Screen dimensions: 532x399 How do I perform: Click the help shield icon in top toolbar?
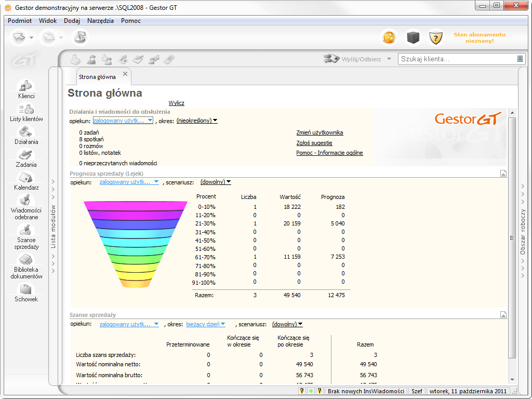pyautogui.click(x=435, y=37)
